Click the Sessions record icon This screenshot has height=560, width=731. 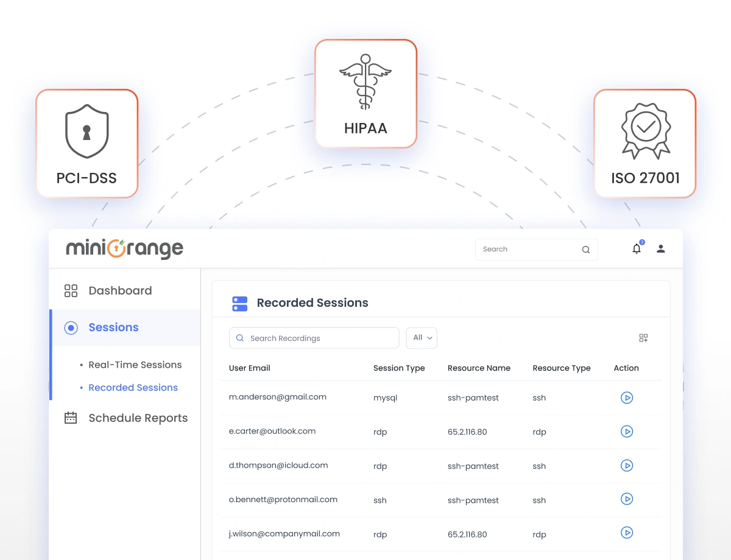(x=71, y=328)
